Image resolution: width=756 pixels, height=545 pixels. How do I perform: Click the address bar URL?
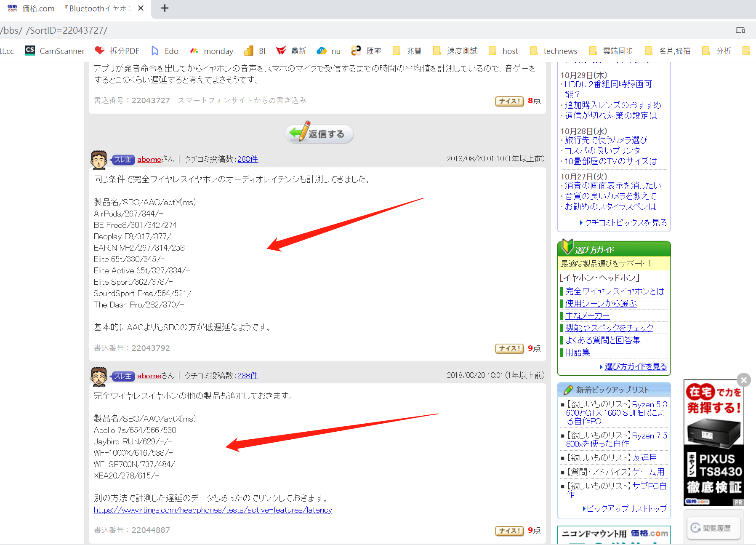(x=54, y=30)
